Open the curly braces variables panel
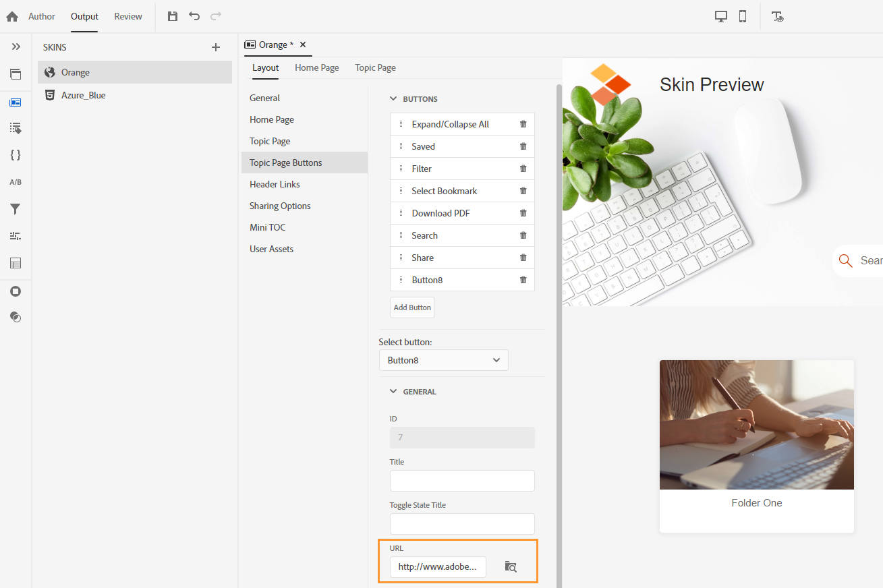The height and width of the screenshot is (588, 883). coord(16,155)
